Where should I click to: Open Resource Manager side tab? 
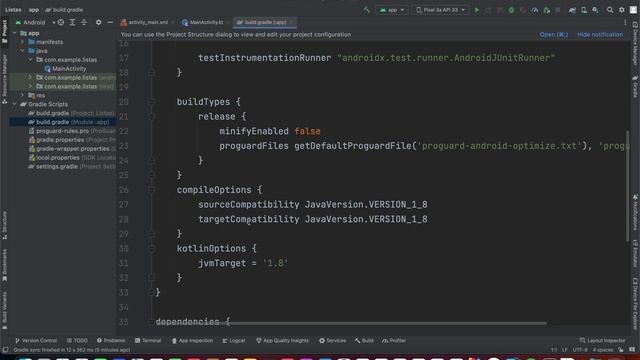tap(4, 79)
